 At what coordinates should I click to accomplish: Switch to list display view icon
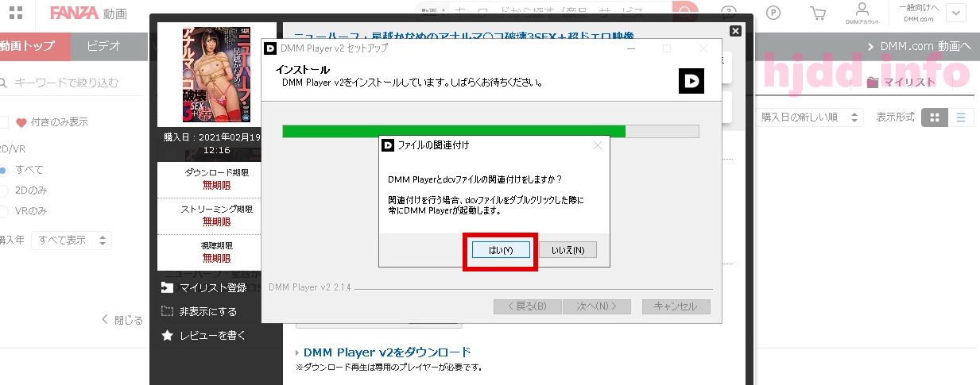tap(961, 117)
